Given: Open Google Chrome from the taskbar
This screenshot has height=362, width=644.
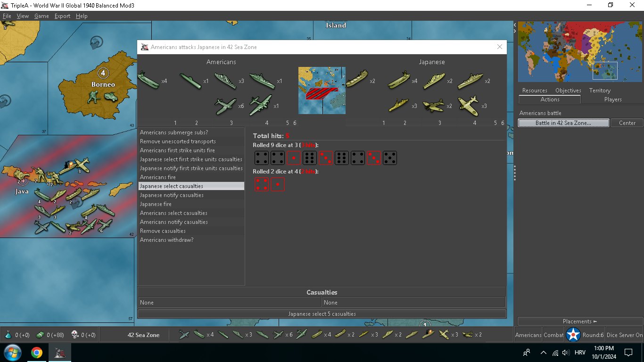Looking at the screenshot, I should click(37, 352).
